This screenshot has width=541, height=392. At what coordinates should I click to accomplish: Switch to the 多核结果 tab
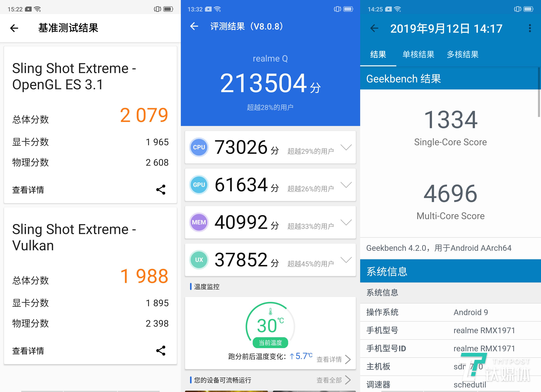tap(462, 54)
